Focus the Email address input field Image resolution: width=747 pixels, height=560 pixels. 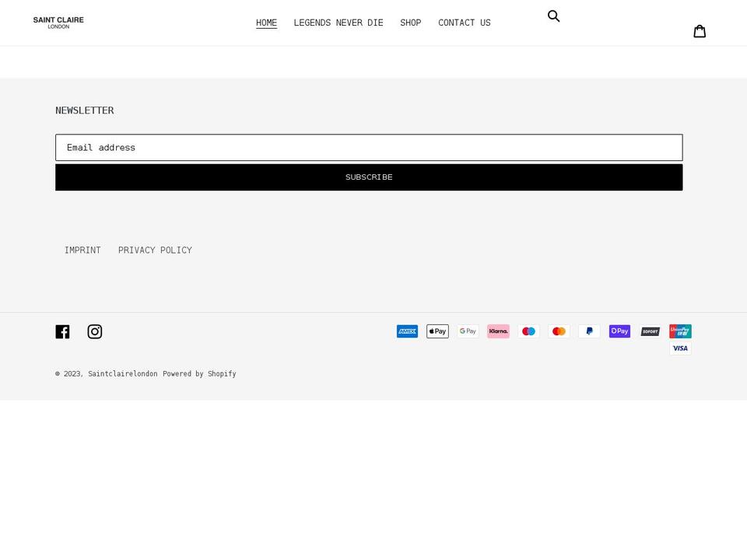pos(369,148)
